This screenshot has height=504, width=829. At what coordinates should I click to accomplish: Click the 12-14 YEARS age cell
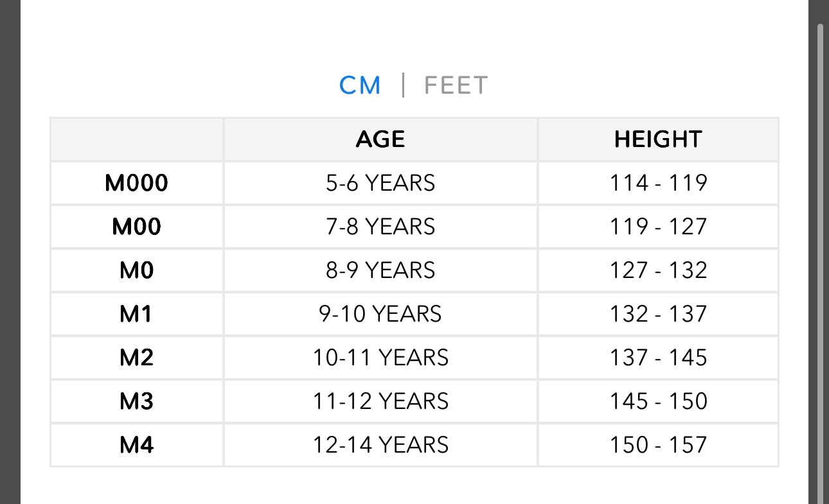(x=380, y=445)
